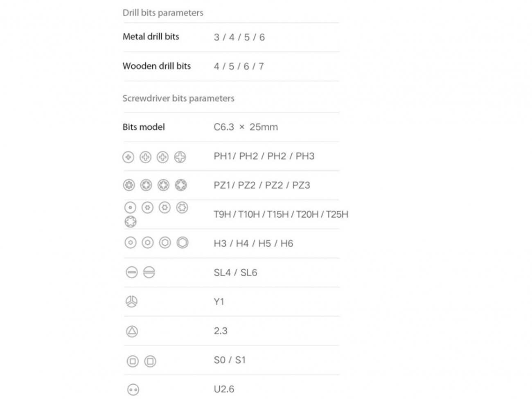Click the "Metal drill bits" label
The width and height of the screenshot is (532, 399).
tap(151, 37)
